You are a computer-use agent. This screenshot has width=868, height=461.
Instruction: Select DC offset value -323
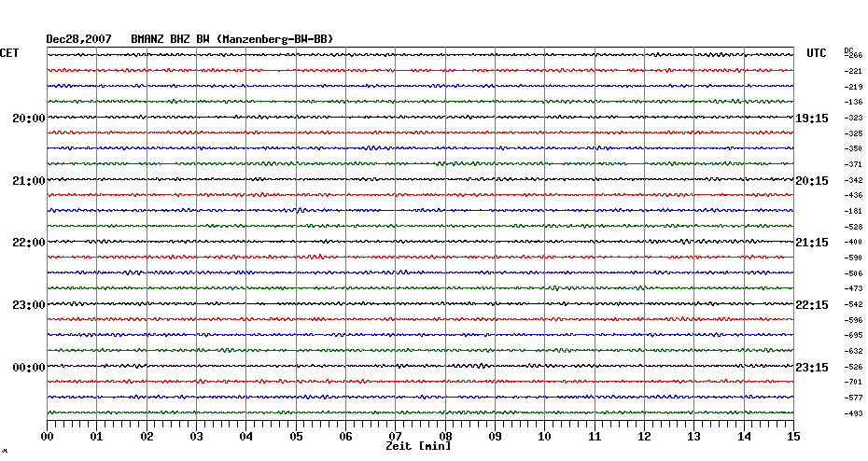pos(853,118)
